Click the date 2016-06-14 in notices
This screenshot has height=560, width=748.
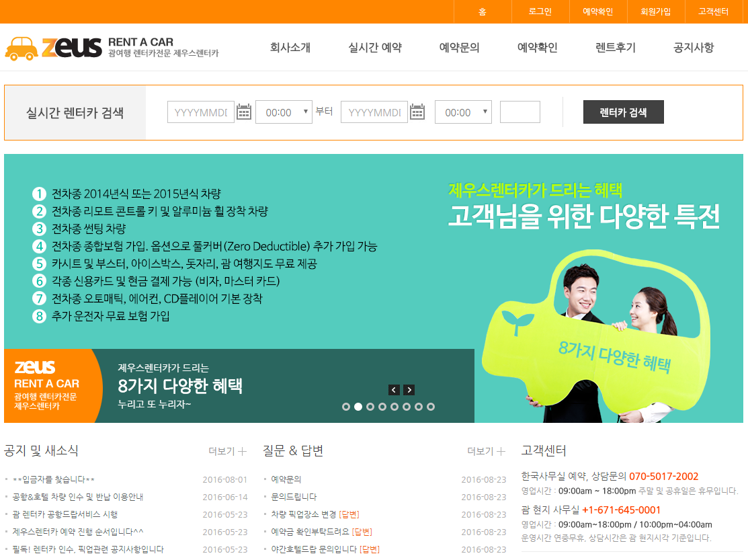click(x=225, y=497)
